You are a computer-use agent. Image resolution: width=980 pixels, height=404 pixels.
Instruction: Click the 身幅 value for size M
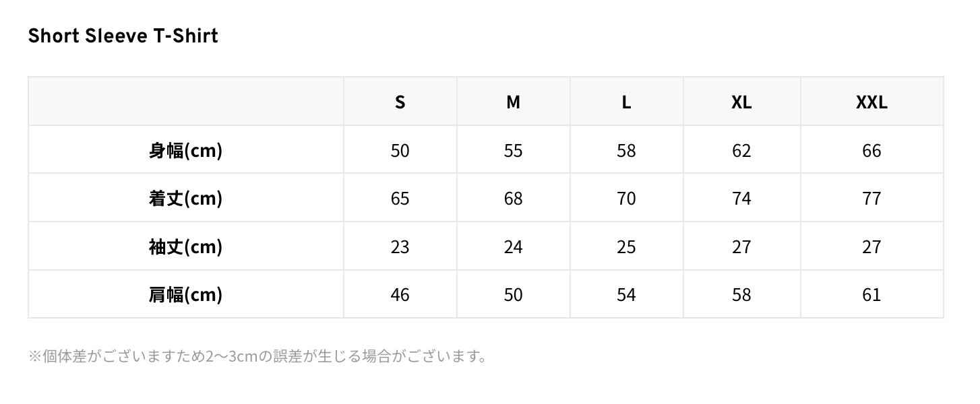click(x=513, y=150)
